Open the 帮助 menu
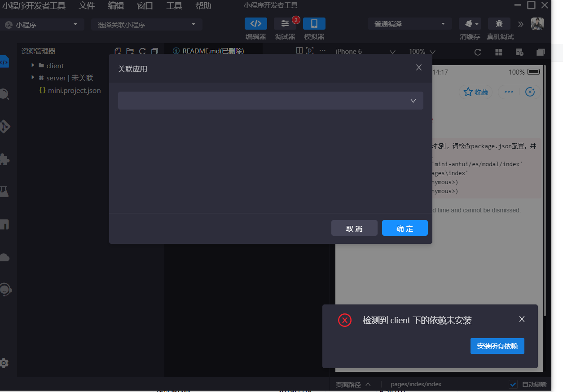The height and width of the screenshot is (392, 563). [203, 6]
